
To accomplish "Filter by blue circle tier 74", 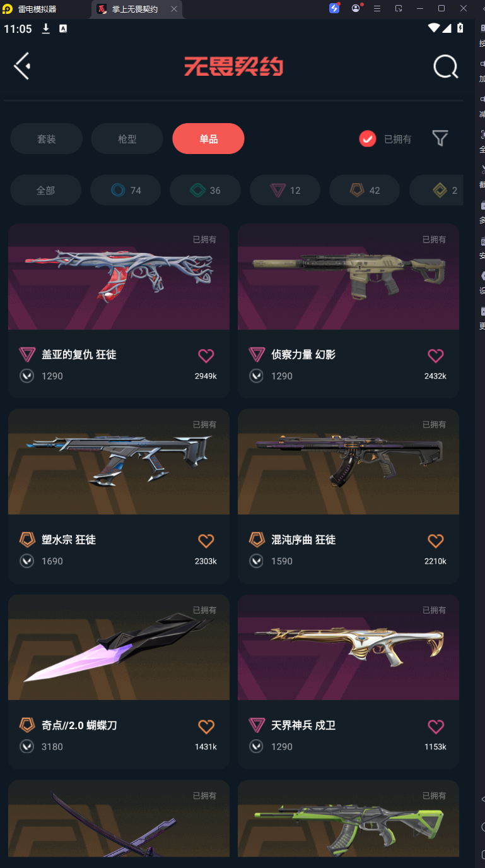I will tap(126, 190).
